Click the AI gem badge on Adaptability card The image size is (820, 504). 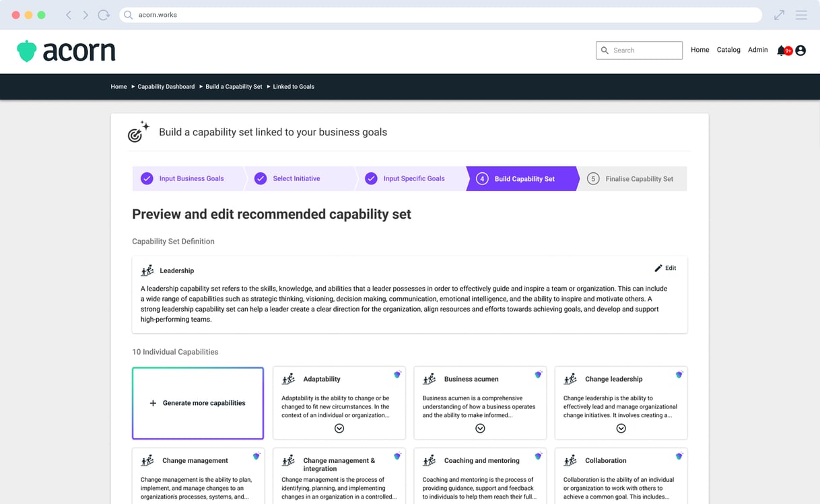tap(397, 375)
